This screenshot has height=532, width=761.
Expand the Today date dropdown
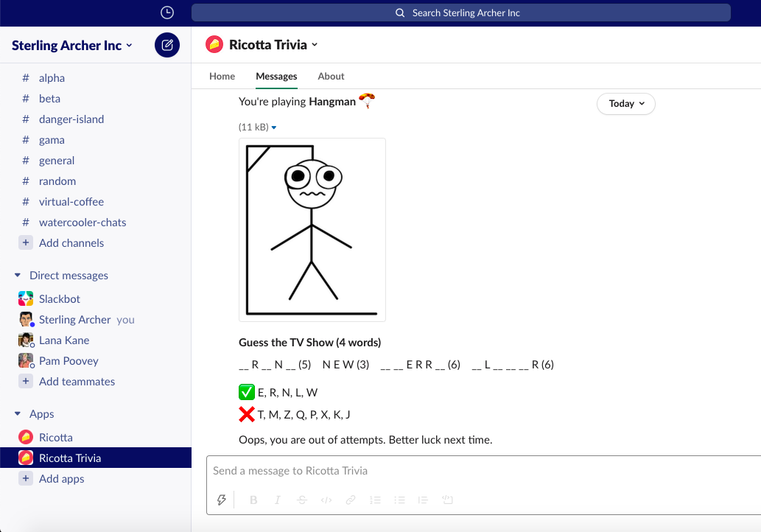tap(625, 104)
